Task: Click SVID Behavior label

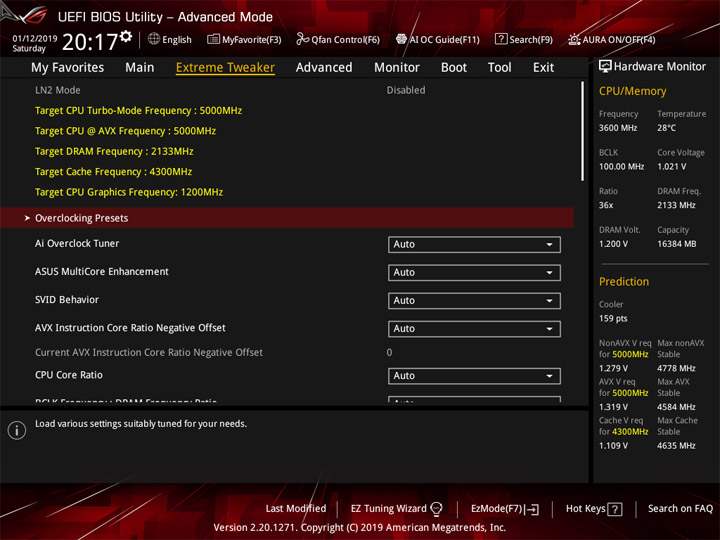Action: pyautogui.click(x=67, y=300)
